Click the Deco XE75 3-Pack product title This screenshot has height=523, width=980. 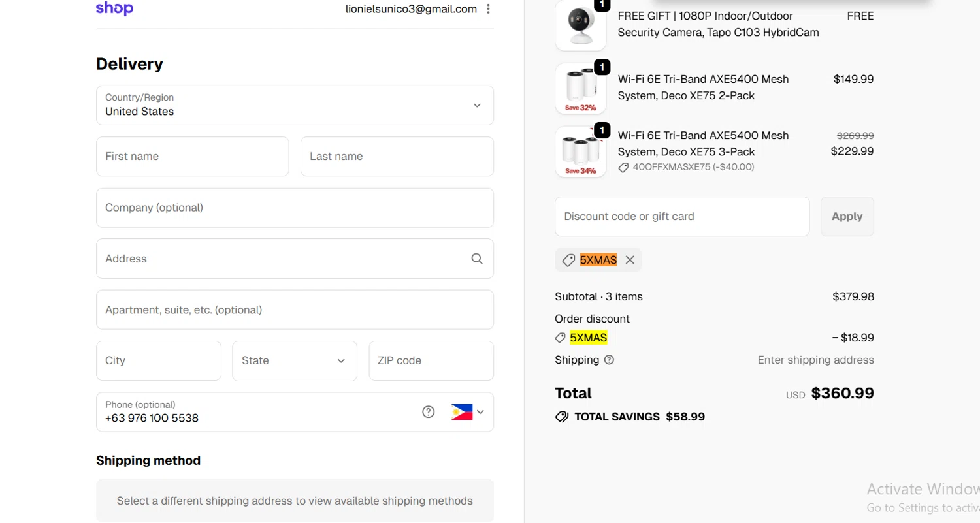click(704, 144)
